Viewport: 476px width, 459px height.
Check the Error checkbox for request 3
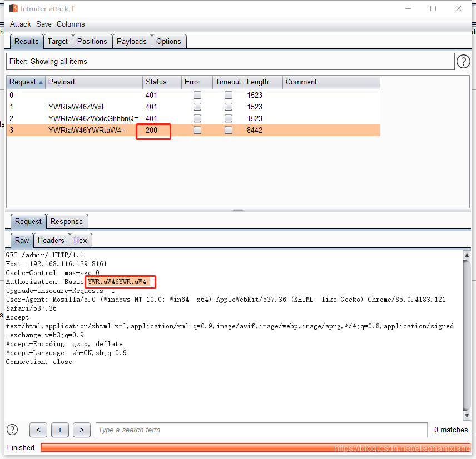point(196,130)
